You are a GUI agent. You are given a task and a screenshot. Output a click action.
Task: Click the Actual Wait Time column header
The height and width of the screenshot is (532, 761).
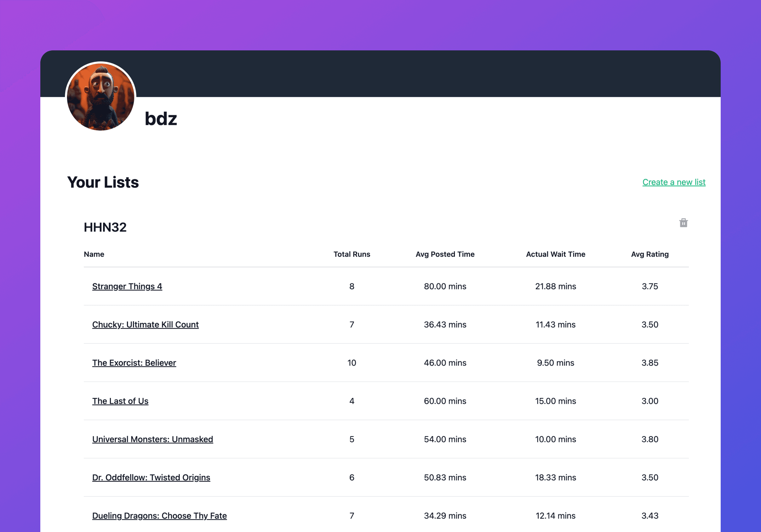pyautogui.click(x=556, y=254)
